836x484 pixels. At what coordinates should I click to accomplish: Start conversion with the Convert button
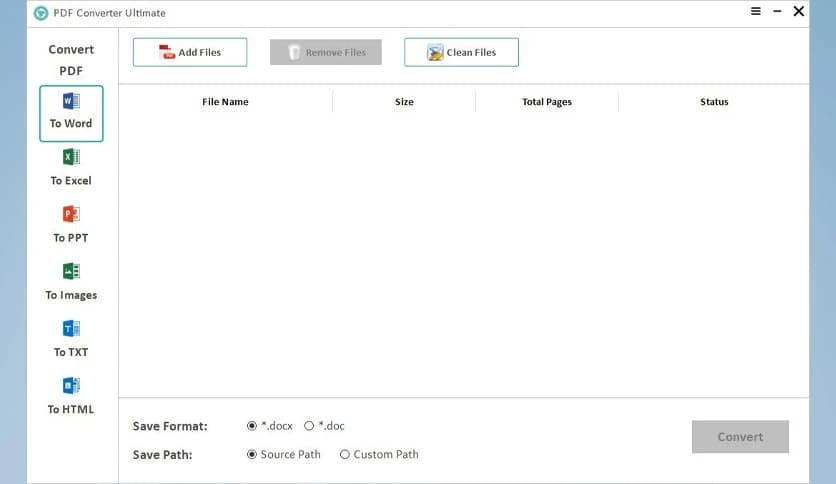tap(740, 437)
